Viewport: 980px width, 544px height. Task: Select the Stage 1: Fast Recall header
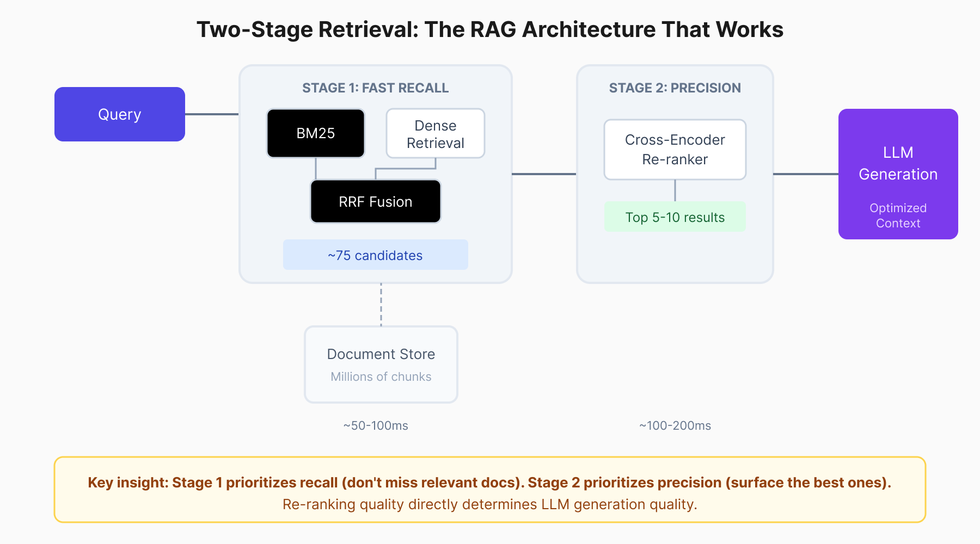pyautogui.click(x=375, y=87)
